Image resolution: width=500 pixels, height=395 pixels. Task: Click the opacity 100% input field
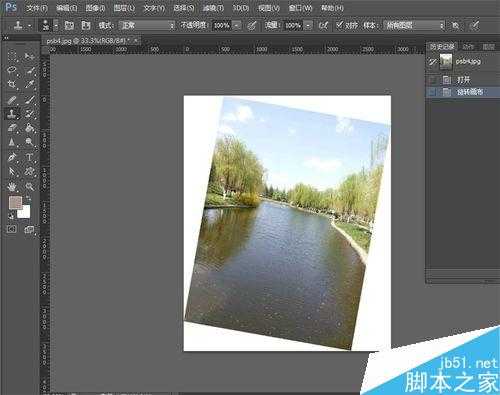[x=222, y=26]
